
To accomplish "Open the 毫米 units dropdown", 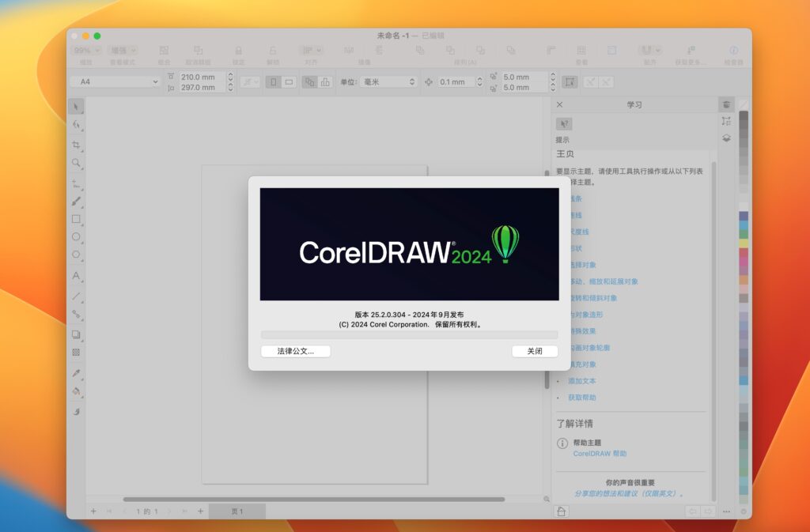I will 387,81.
